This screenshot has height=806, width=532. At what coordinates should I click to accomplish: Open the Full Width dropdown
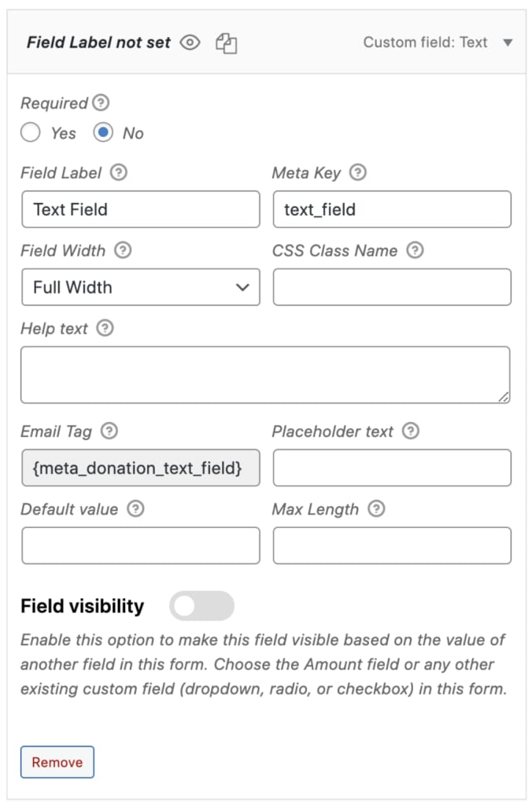click(141, 287)
